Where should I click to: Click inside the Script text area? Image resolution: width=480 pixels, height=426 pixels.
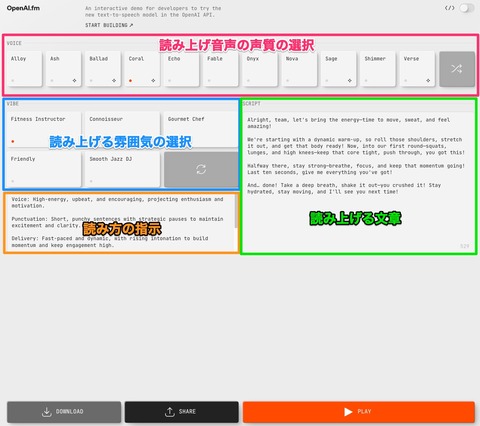pos(359,182)
